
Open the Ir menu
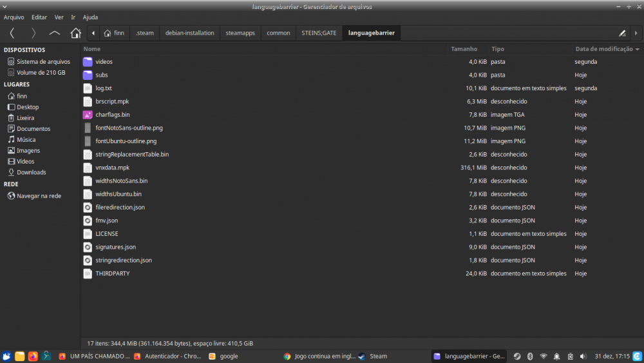click(x=73, y=17)
